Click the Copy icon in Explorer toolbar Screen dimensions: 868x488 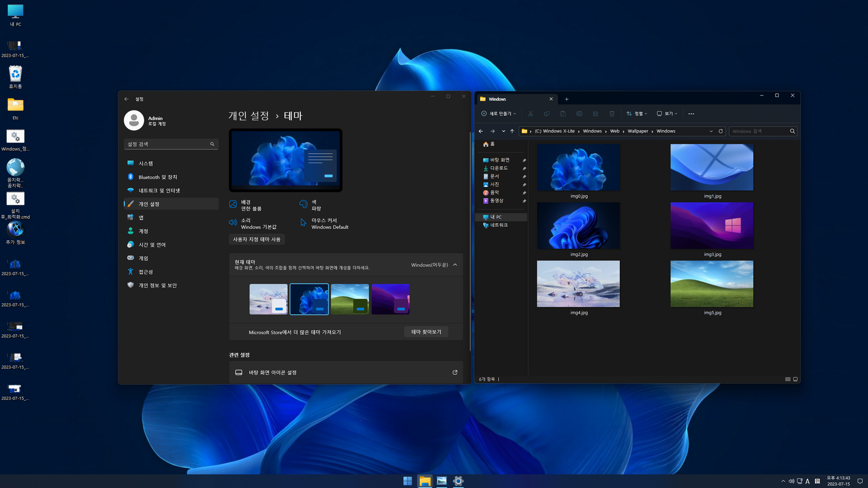[547, 114]
